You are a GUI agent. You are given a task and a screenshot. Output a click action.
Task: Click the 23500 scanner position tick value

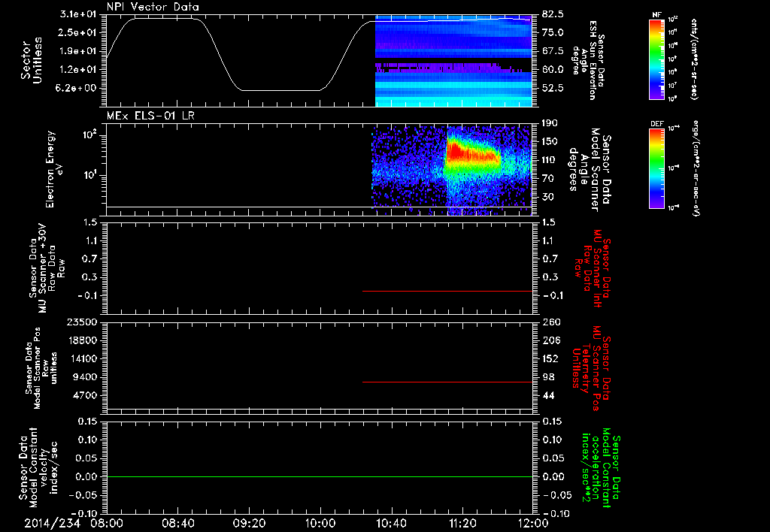point(82,322)
